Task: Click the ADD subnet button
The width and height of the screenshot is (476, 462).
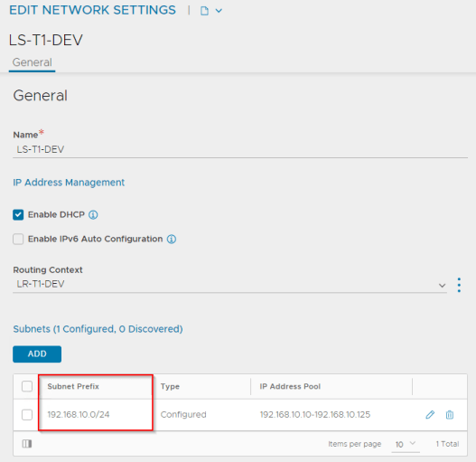Action: [37, 354]
